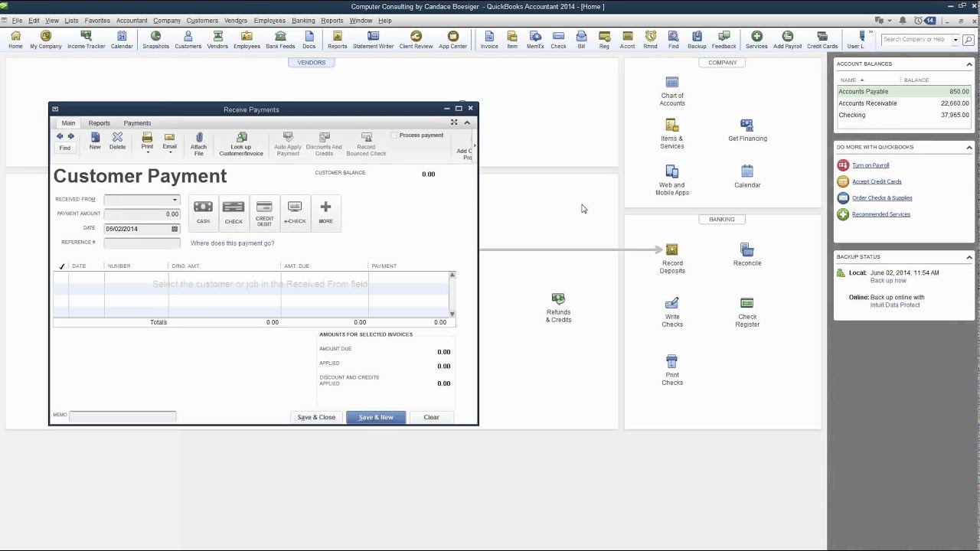Viewport: 980px width, 551px height.
Task: Click Intuit Data Protect link
Action: tap(895, 305)
